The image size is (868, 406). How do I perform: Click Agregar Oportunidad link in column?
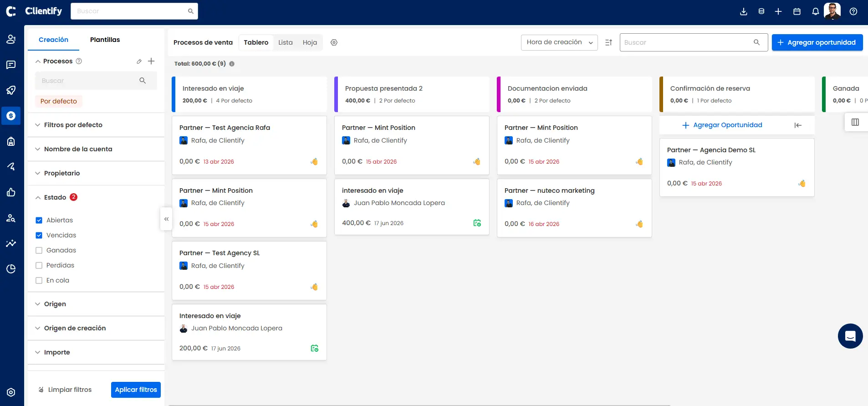722,125
